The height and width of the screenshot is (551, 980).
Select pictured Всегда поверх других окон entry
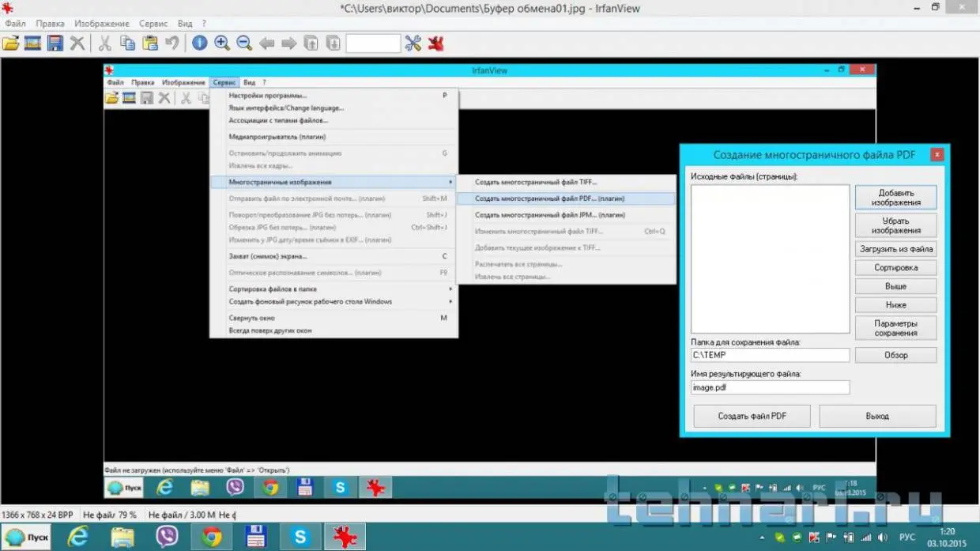(334, 330)
